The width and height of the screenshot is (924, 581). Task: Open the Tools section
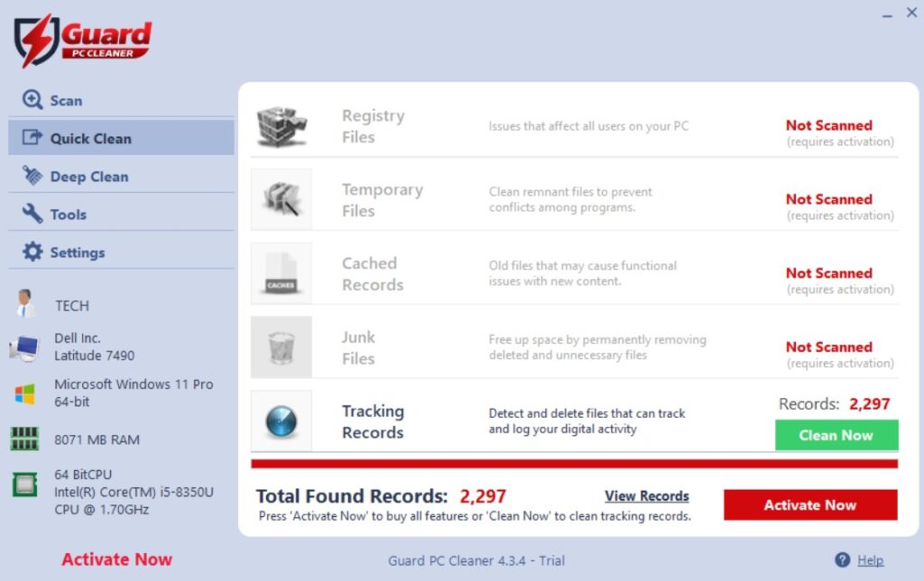pos(68,215)
